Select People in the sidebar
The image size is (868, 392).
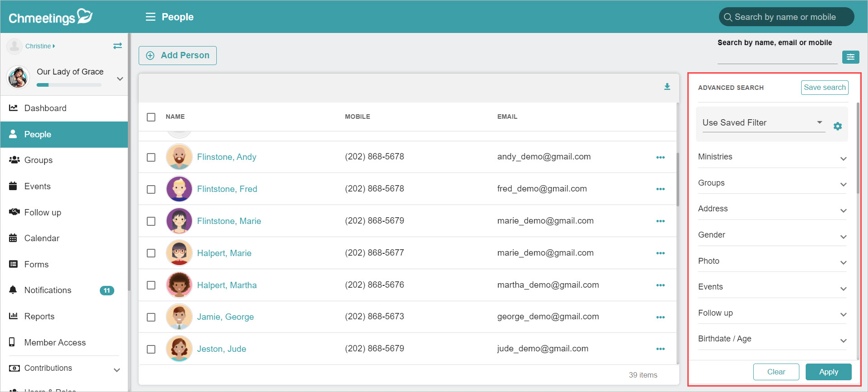[64, 134]
